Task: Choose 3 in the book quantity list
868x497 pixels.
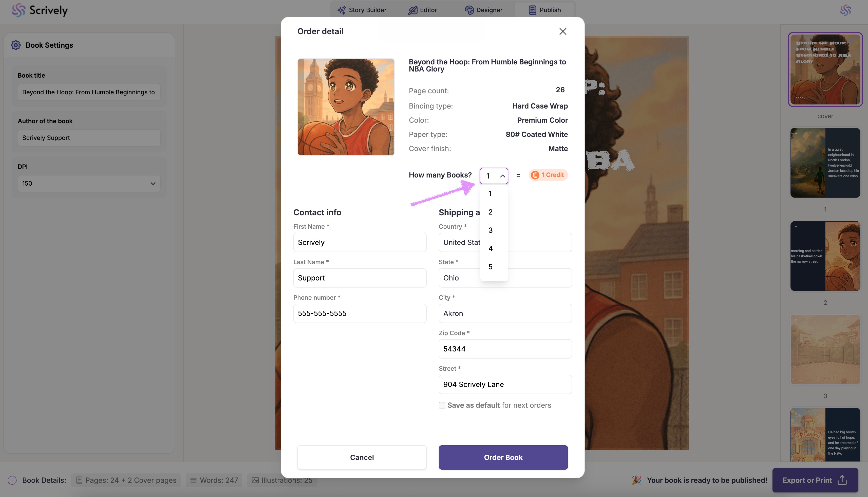Action: (x=494, y=230)
